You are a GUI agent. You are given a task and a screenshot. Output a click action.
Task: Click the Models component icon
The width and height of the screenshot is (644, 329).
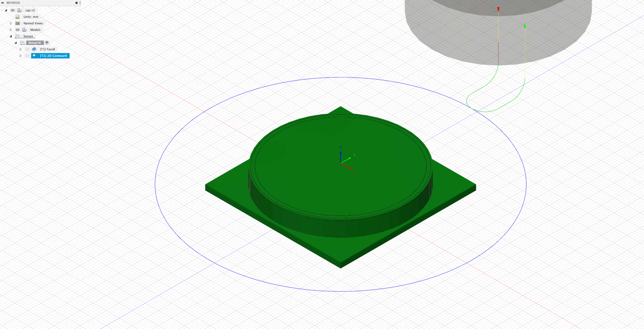pyautogui.click(x=25, y=29)
